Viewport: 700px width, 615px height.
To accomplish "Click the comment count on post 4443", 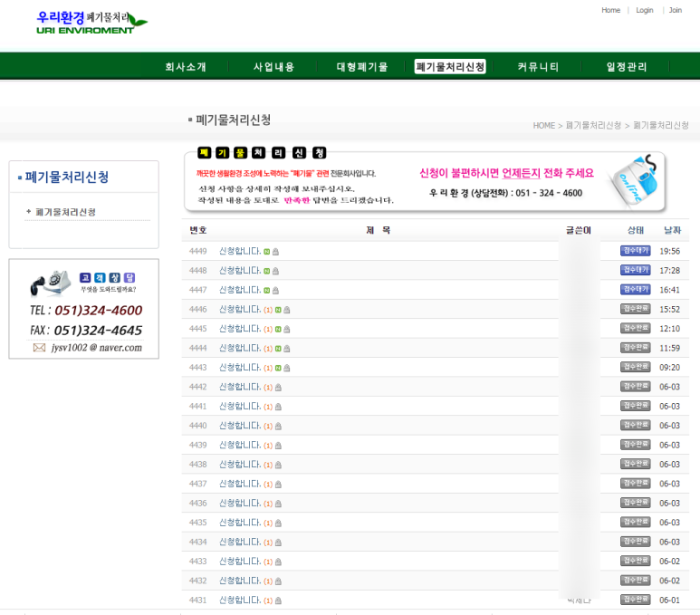I will (x=268, y=368).
